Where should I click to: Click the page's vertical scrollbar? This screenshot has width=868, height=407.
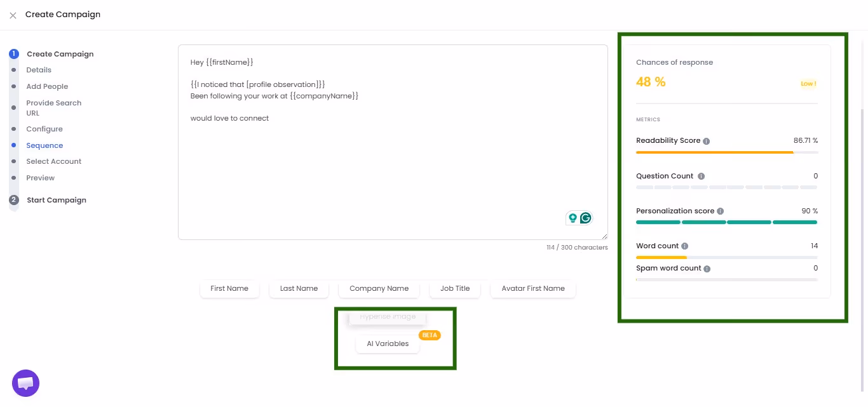click(862, 249)
